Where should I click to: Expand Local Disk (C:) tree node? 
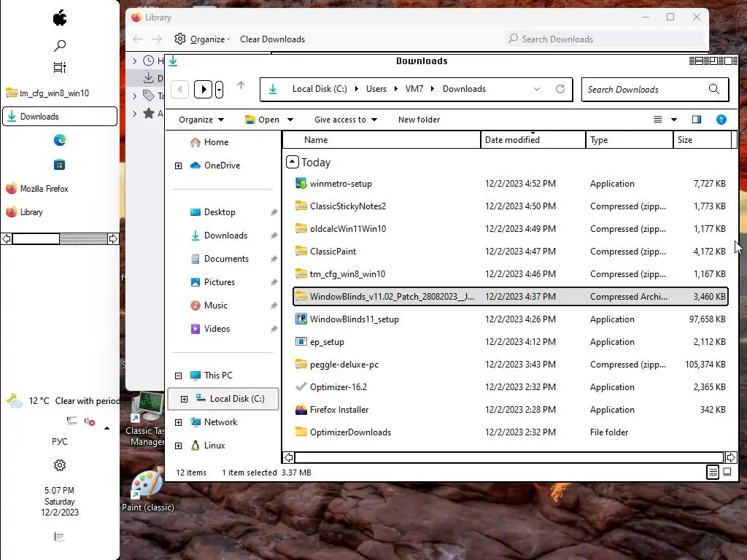pos(184,399)
